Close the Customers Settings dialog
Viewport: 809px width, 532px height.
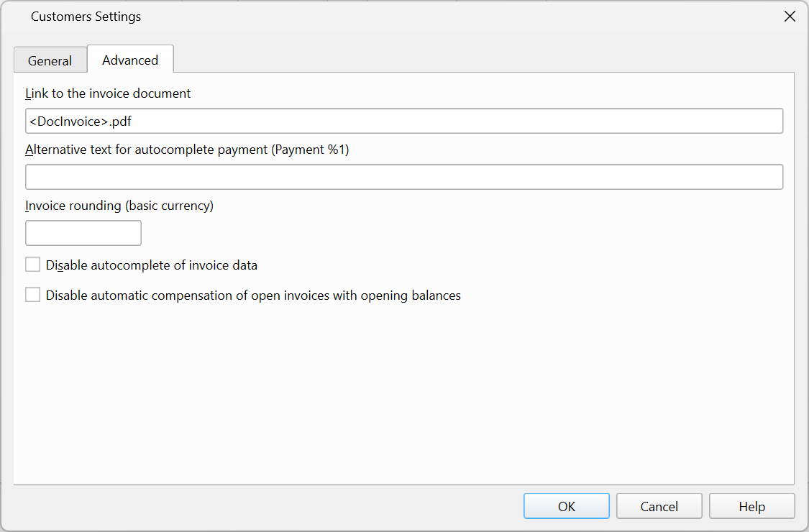(x=790, y=17)
